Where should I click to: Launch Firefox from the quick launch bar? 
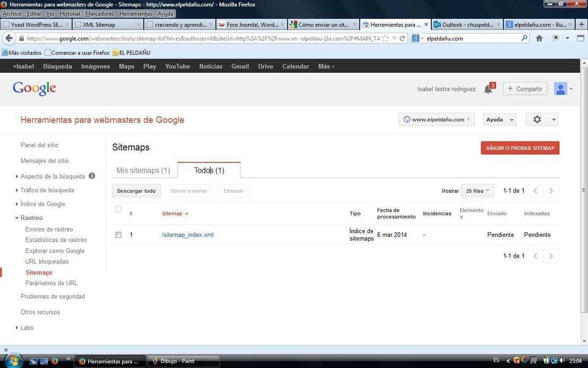tap(55, 361)
